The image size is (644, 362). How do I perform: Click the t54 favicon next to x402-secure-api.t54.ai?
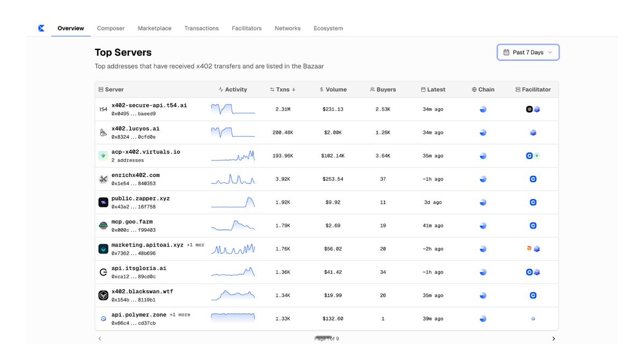click(103, 109)
